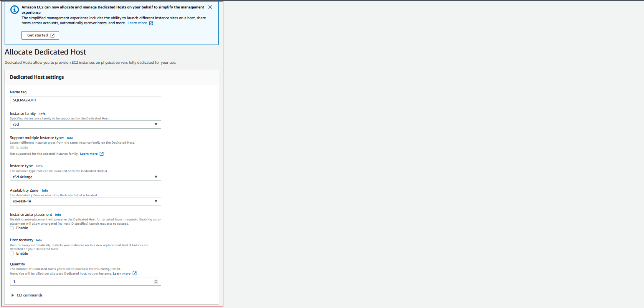Open Info for Availability Zone
644x308 pixels.
click(45, 190)
